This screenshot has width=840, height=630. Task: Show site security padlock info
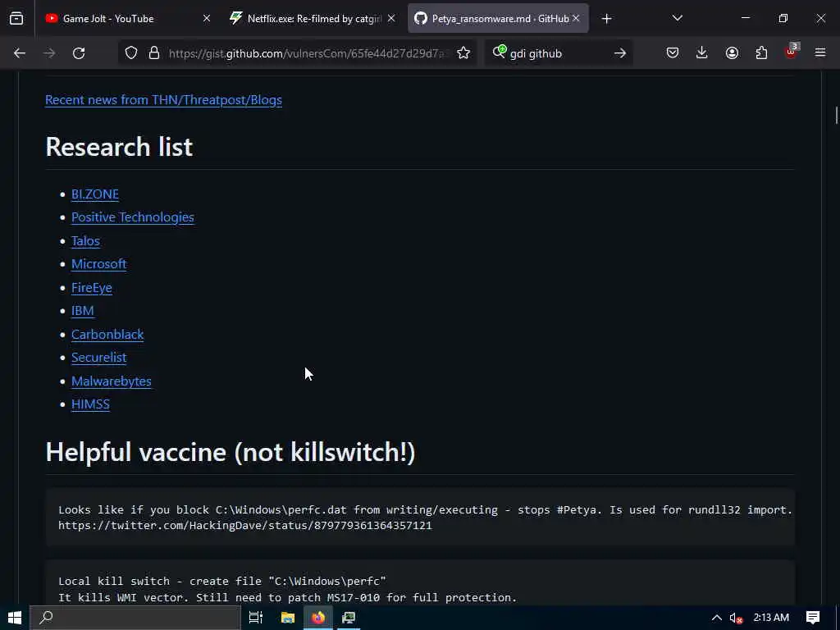pyautogui.click(x=154, y=53)
